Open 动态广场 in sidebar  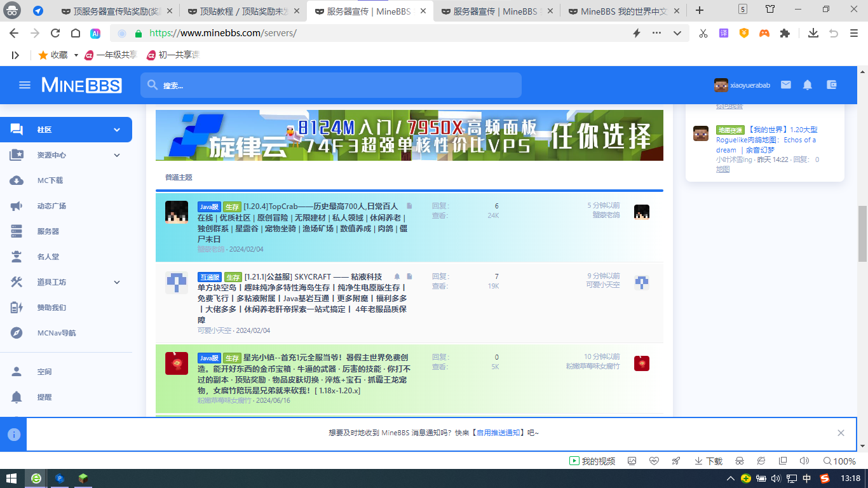point(51,206)
